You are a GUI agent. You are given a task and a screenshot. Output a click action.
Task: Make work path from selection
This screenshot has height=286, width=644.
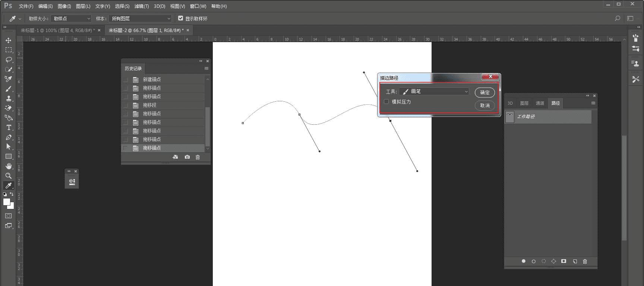(554, 261)
